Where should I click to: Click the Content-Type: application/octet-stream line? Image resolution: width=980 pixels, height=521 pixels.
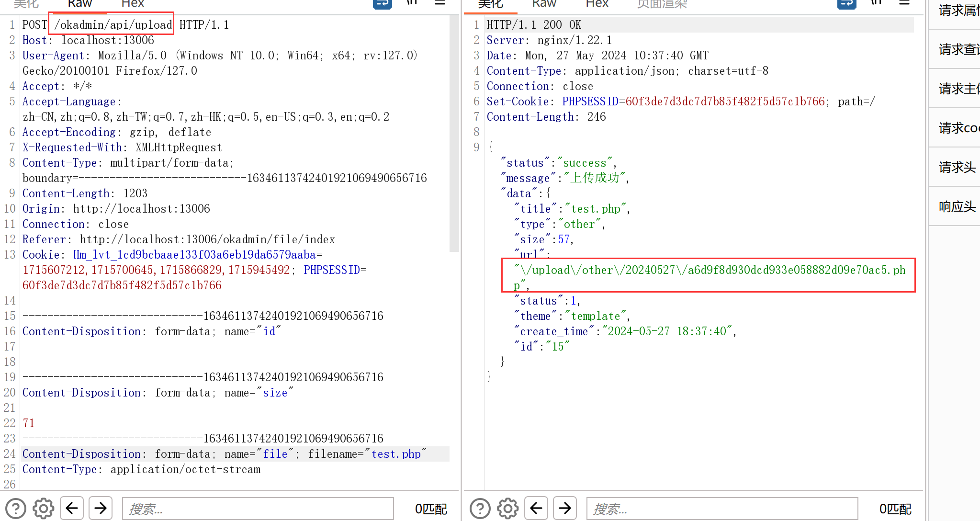pyautogui.click(x=142, y=469)
